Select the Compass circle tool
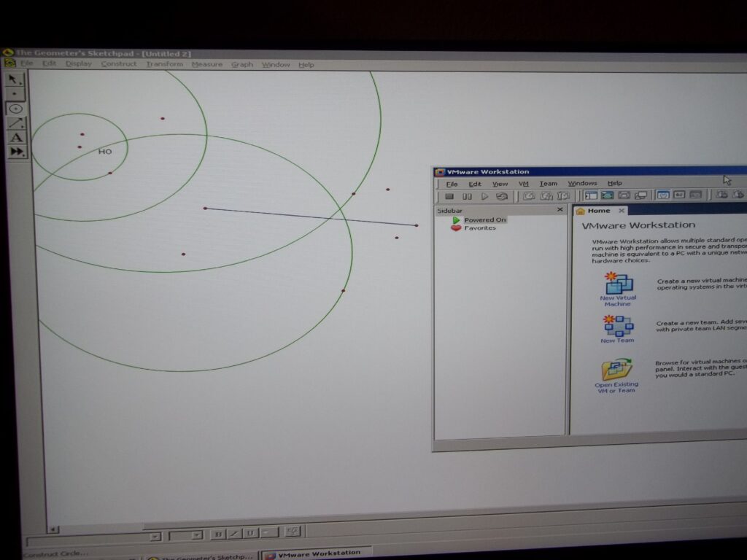This screenshot has width=747, height=560. (x=15, y=109)
